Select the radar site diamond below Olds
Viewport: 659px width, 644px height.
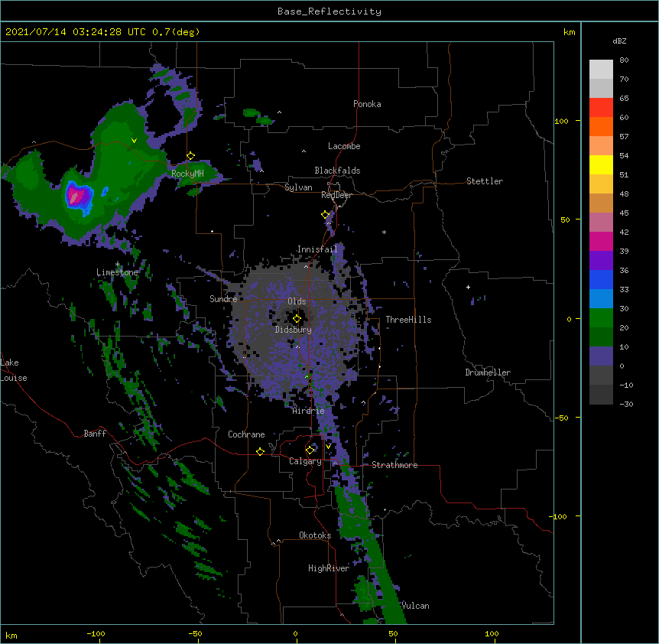[297, 318]
